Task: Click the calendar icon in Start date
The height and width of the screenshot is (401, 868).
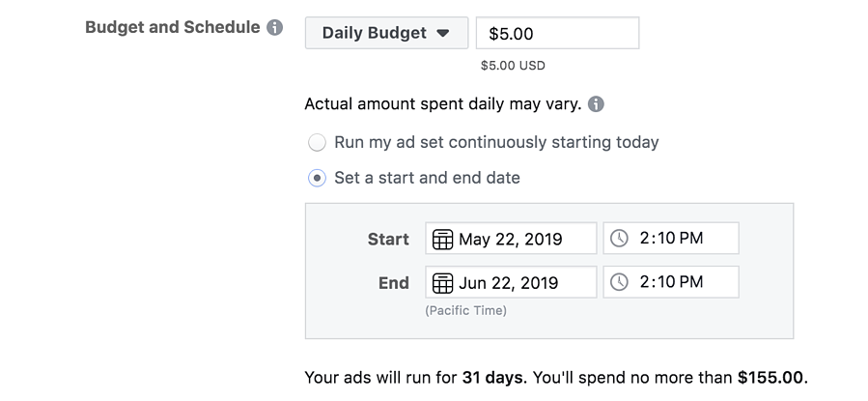Action: [x=443, y=239]
